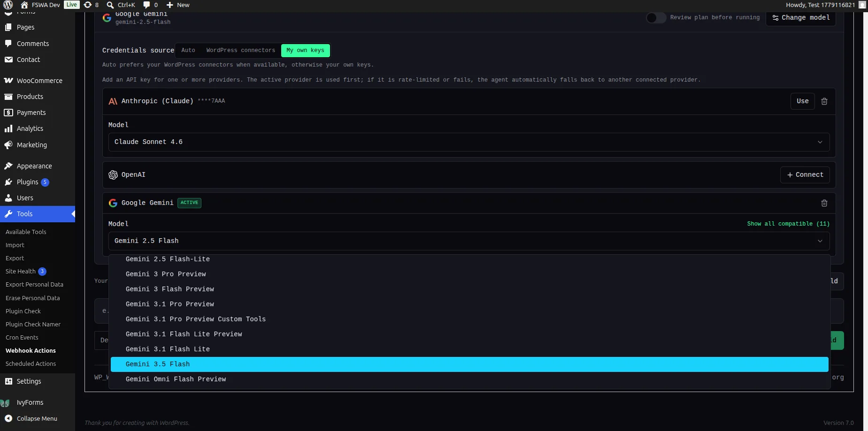Click the Contact envelope icon
Image resolution: width=868 pixels, height=431 pixels.
coord(8,60)
